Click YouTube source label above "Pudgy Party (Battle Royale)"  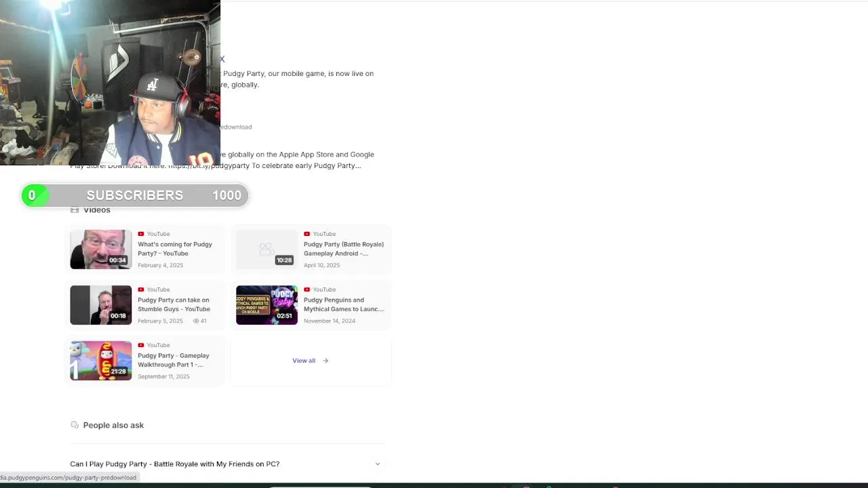324,234
